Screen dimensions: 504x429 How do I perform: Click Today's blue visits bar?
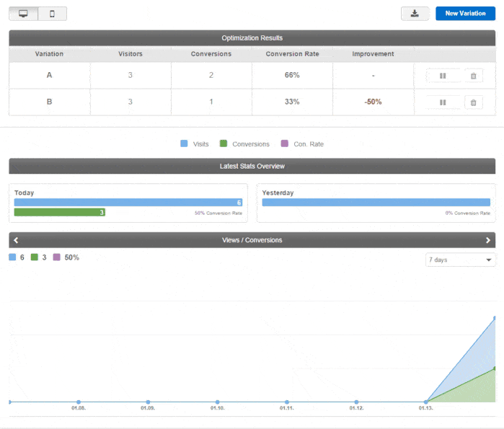pyautogui.click(x=128, y=203)
